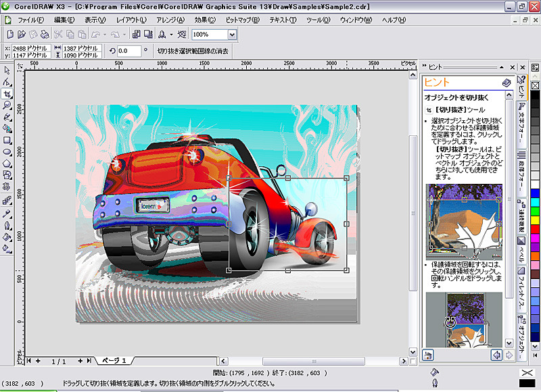Open the レイアウト(L) menu
The width and height of the screenshot is (541, 392).
pos(131,20)
